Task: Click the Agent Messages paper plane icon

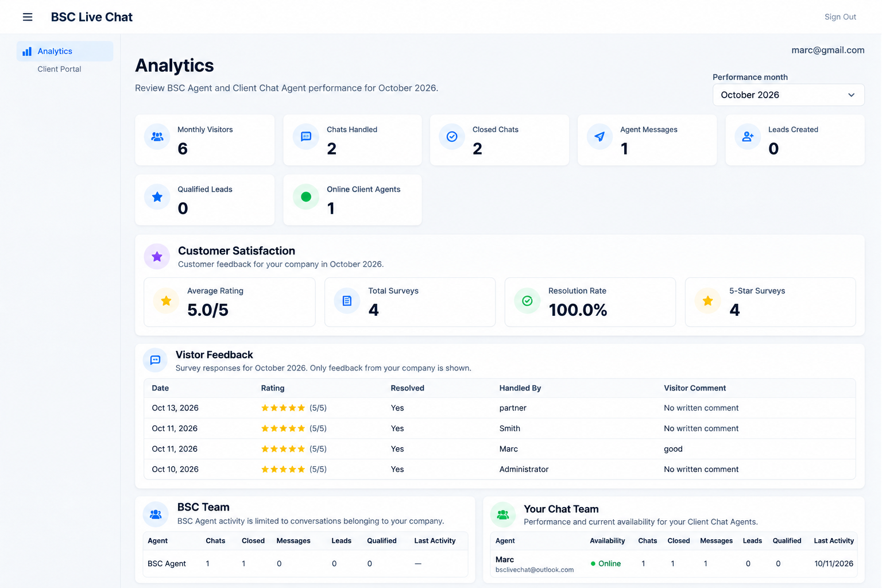Action: coord(599,137)
